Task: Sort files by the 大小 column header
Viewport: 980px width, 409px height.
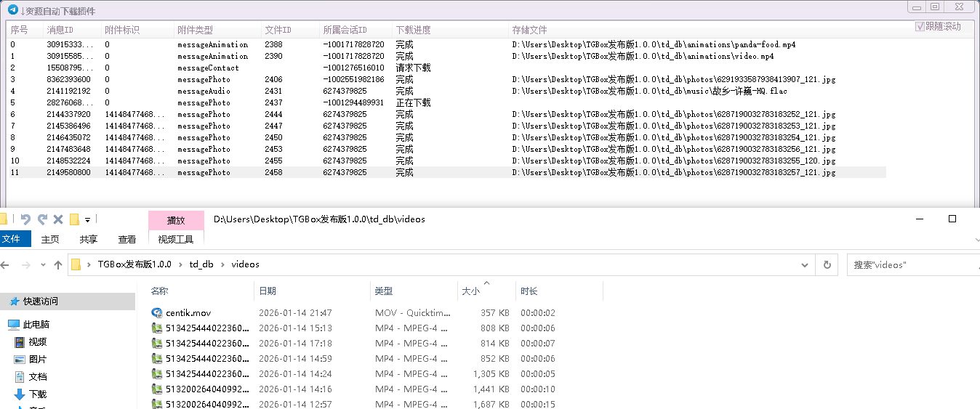Action: point(471,291)
